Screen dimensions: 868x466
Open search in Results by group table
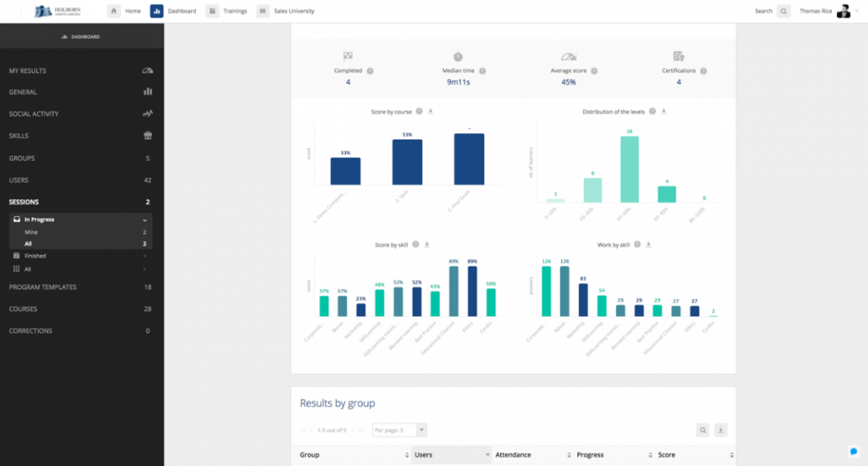703,430
